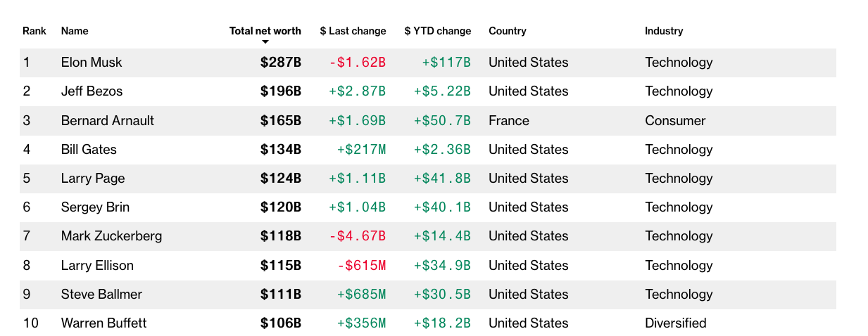Click the $ YTD change column header
The height and width of the screenshot is (336, 868).
(437, 31)
